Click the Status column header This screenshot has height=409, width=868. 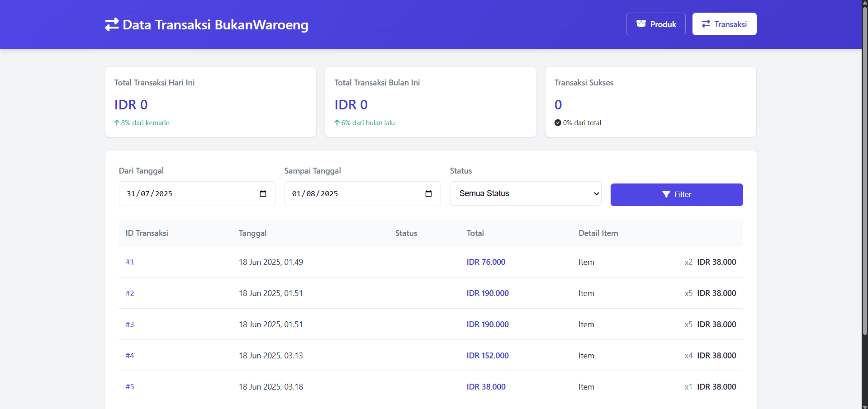tap(406, 233)
